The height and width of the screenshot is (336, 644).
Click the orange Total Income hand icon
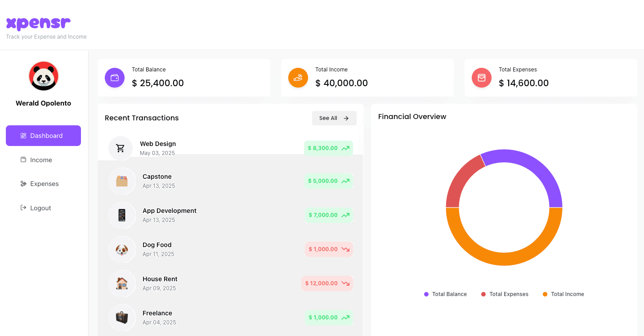(298, 78)
